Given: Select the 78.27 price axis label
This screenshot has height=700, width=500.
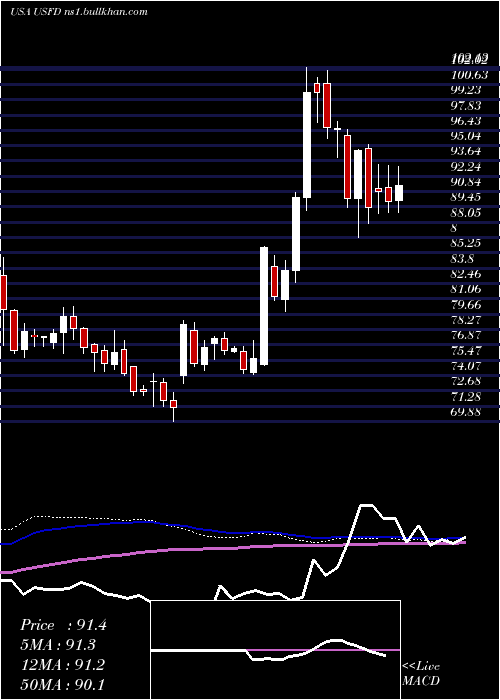Looking at the screenshot, I should 466,320.
